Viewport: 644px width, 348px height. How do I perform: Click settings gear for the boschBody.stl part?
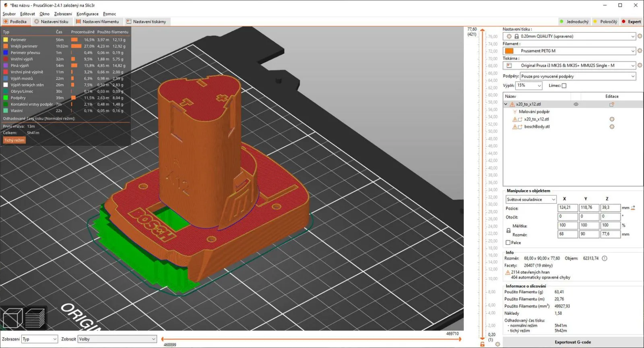[612, 127]
